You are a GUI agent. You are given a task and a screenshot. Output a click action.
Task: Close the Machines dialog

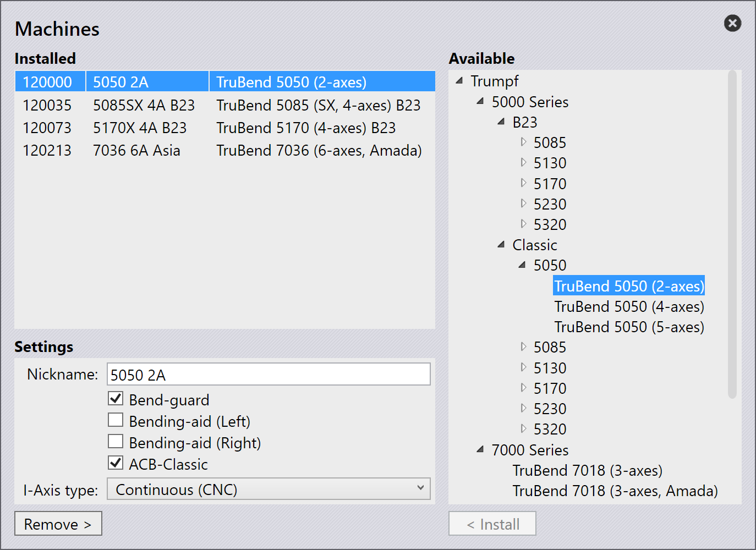click(732, 23)
